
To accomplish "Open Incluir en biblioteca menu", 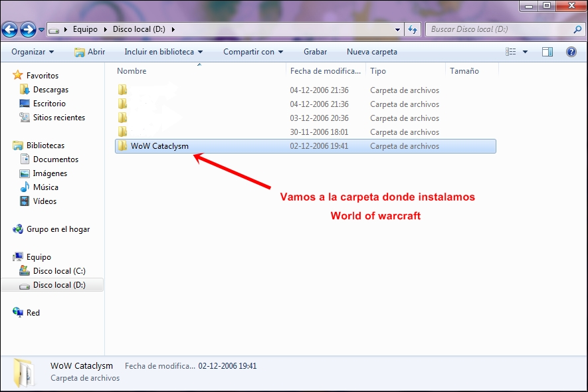I will click(x=163, y=52).
